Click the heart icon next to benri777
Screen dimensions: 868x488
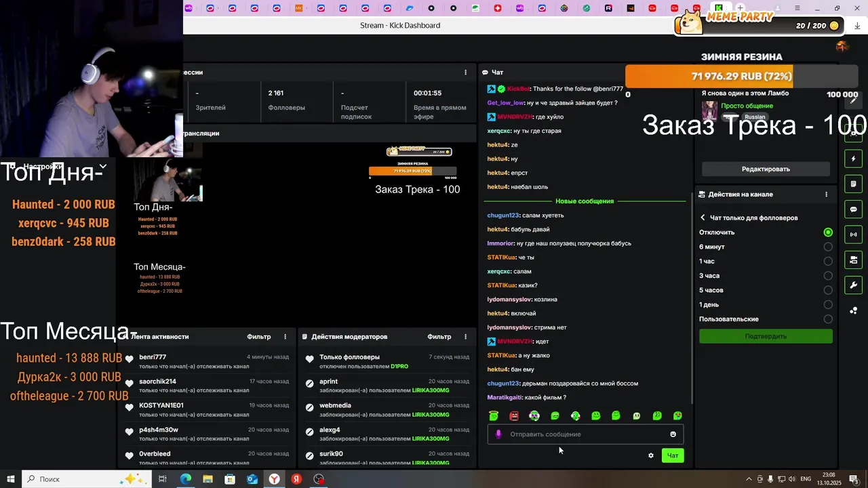(x=130, y=359)
